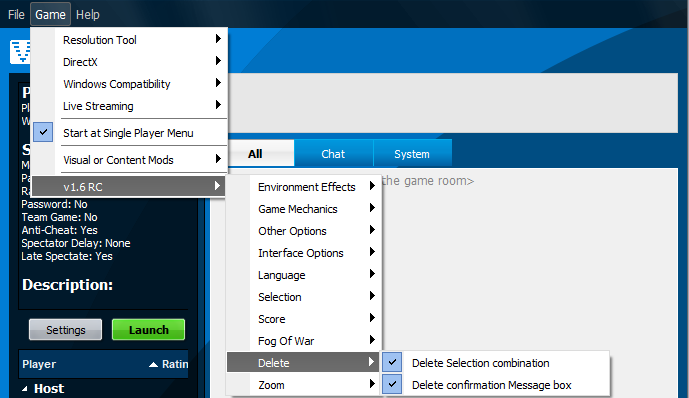Click the Description heading
This screenshot has height=398, width=689.
click(67, 285)
